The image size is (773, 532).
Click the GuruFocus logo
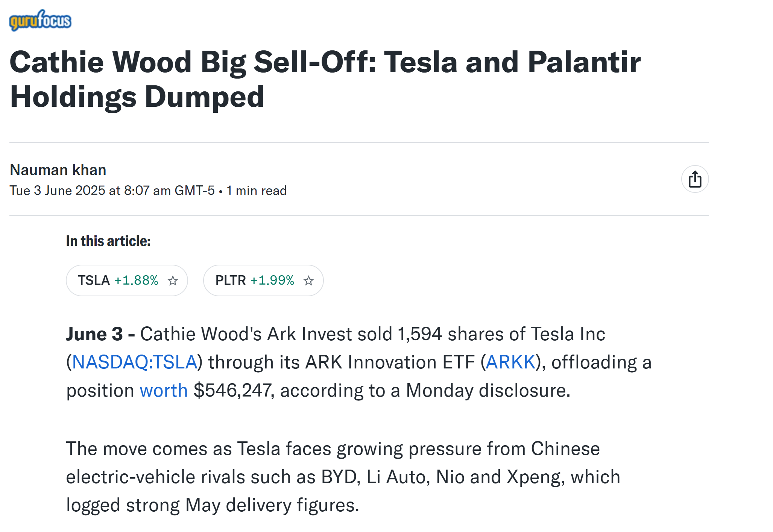(40, 20)
